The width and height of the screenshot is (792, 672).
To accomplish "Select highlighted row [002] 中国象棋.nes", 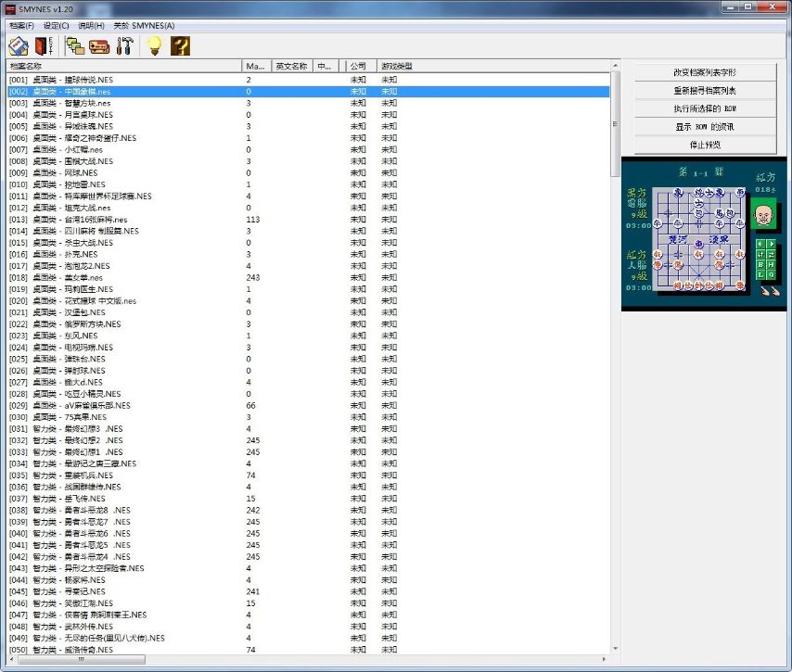I will [308, 92].
